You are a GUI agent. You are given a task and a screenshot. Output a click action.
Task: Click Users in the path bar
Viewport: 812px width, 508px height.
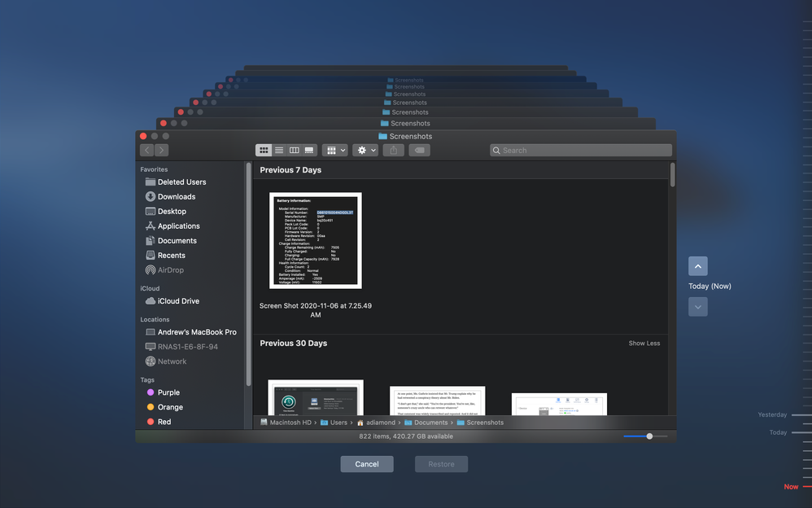[334, 423]
